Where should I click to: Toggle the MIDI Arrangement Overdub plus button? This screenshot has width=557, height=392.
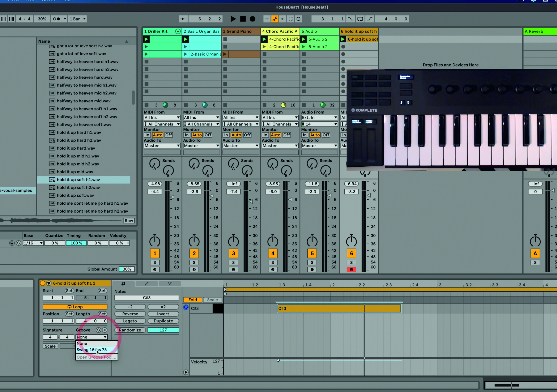267,19
